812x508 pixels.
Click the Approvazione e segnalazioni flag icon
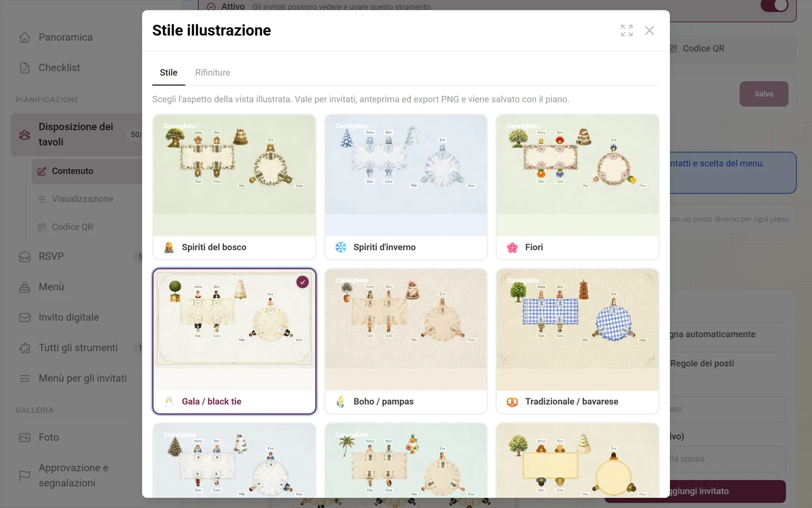click(25, 475)
